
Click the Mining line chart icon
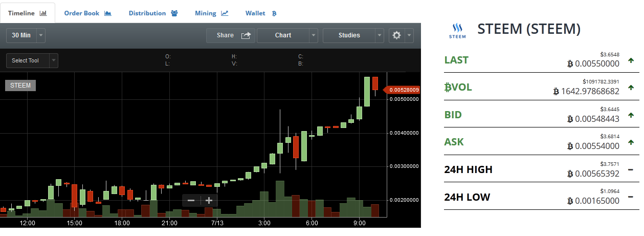click(225, 13)
